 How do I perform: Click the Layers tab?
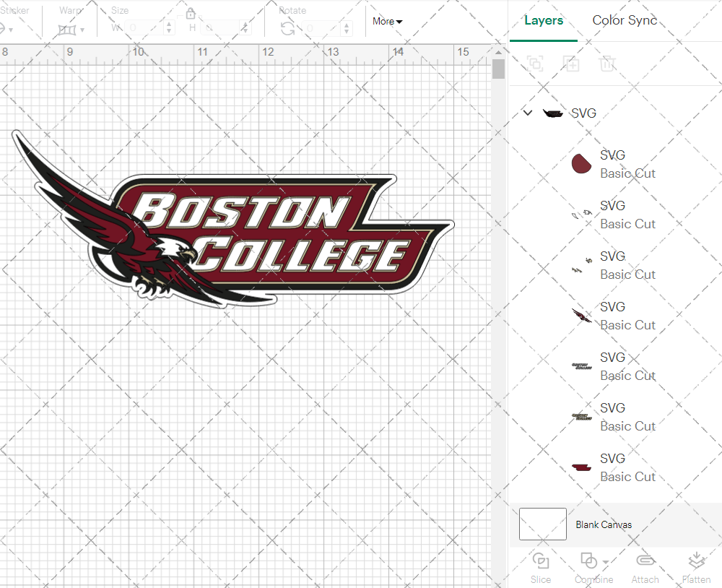544,20
